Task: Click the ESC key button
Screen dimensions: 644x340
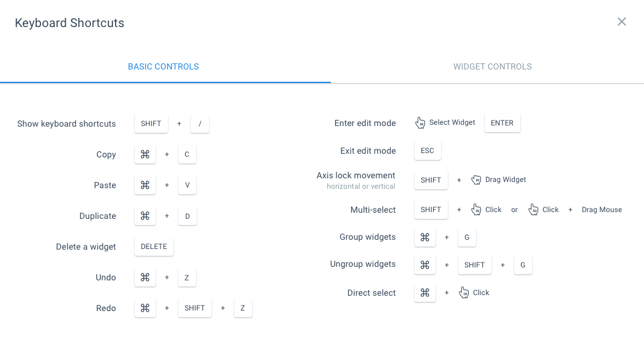Action: pyautogui.click(x=427, y=151)
